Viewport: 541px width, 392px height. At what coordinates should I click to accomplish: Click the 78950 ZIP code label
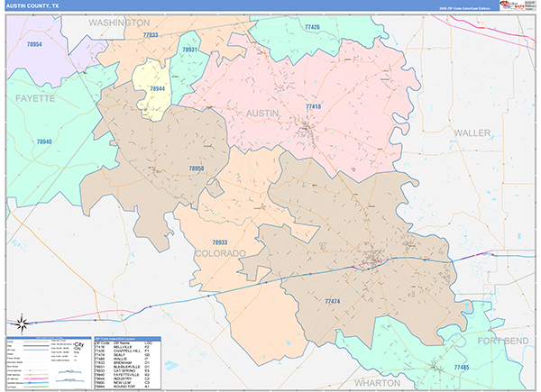(x=197, y=169)
